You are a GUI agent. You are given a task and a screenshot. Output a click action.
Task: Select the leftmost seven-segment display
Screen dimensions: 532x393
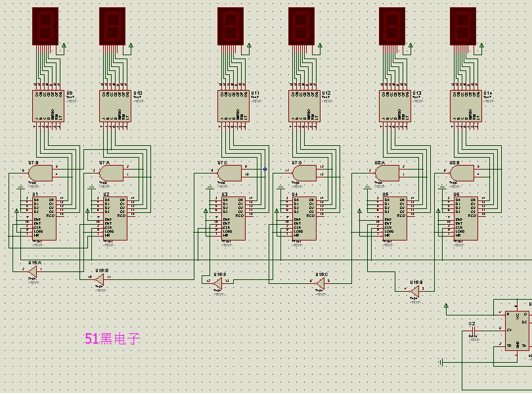[45, 24]
